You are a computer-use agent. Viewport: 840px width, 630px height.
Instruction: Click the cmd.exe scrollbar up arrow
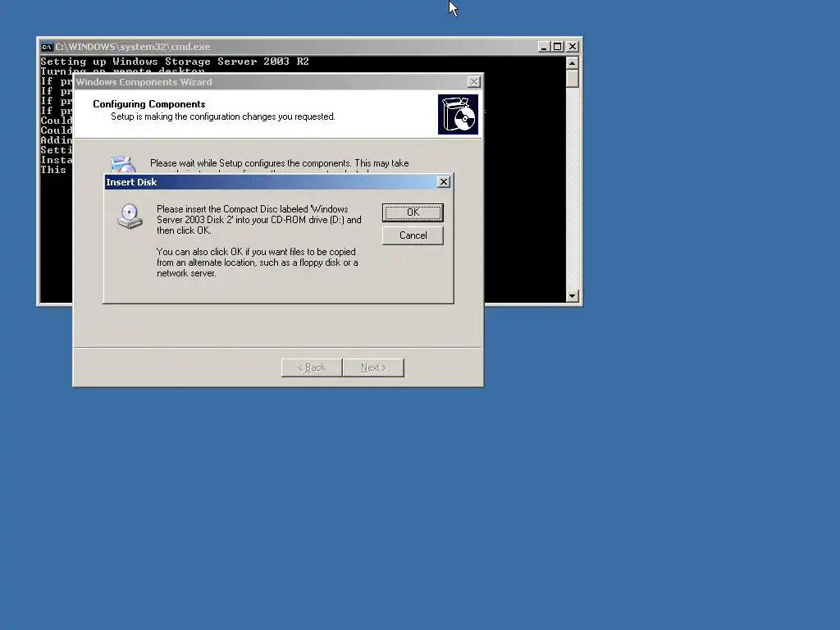pyautogui.click(x=572, y=62)
